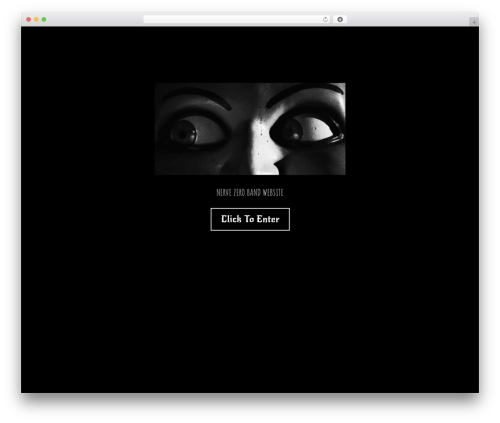
Task: Click the browser address bar
Action: tap(237, 19)
